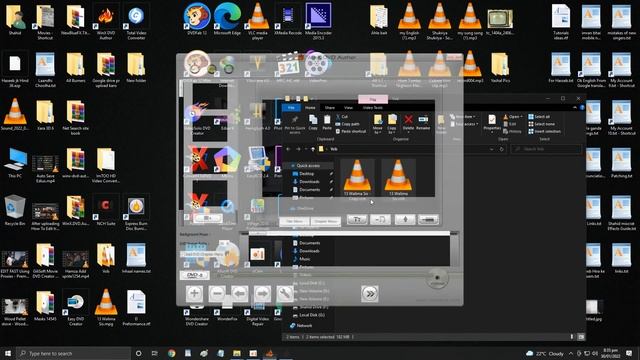Switch to the Share tab in File Explorer
Viewport: 640px width, 360px height.
point(330,107)
